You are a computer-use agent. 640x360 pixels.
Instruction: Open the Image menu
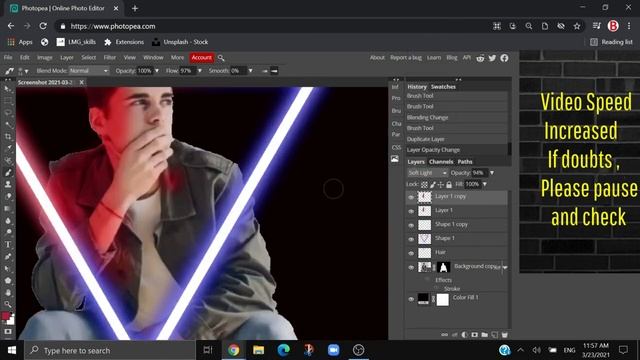coord(44,58)
